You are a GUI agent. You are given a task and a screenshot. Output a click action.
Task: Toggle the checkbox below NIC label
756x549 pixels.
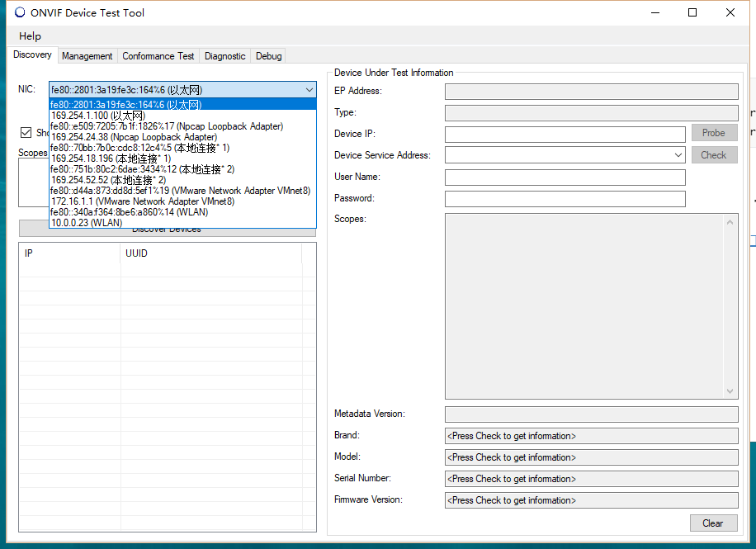(x=26, y=132)
